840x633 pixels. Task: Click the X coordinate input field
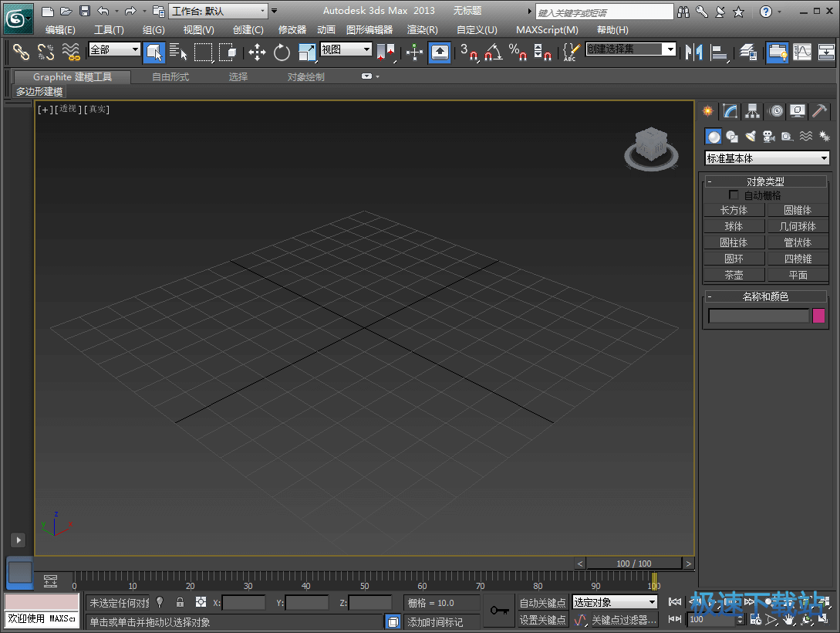point(243,602)
